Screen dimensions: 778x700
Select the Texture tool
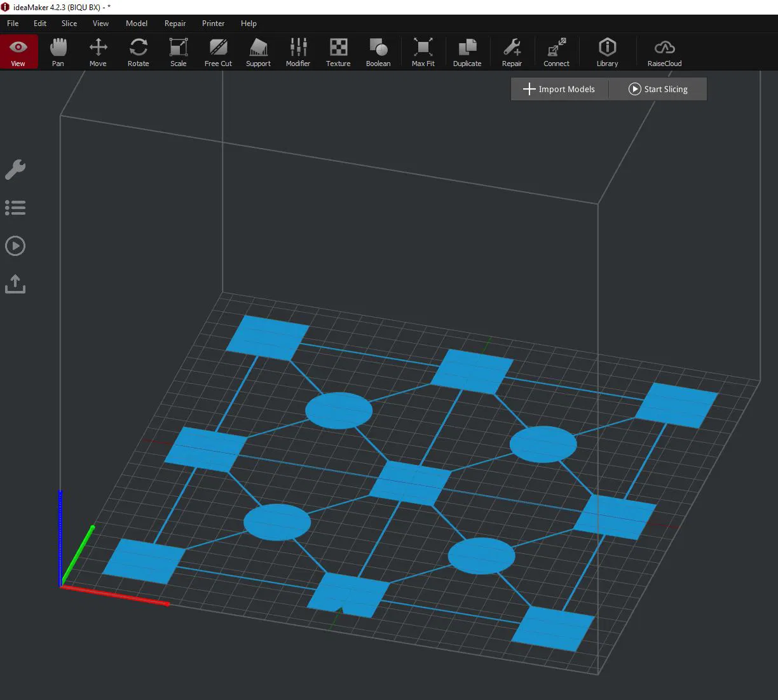338,51
